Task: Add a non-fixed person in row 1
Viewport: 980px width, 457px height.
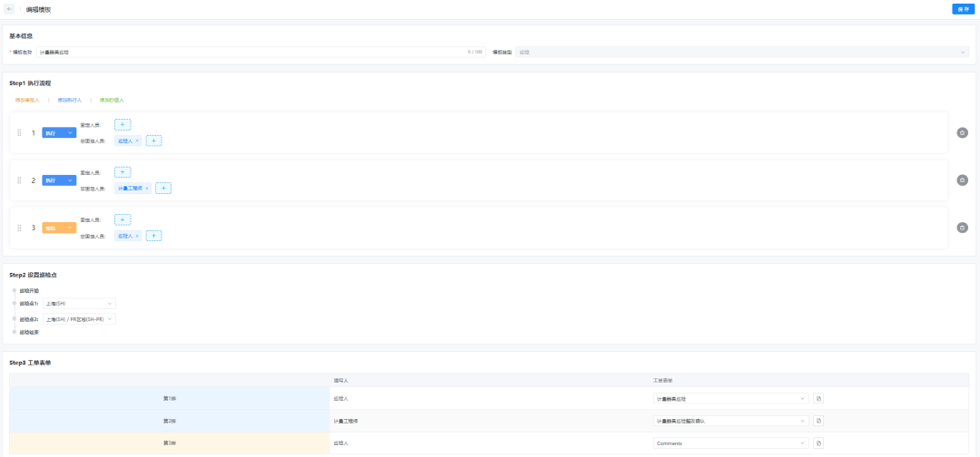Action: pyautogui.click(x=153, y=141)
